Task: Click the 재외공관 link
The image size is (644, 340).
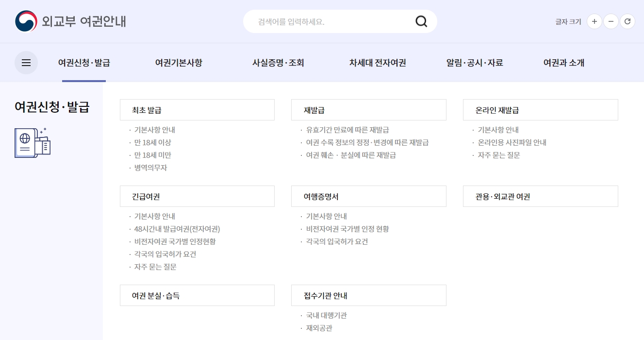Action: 320,328
